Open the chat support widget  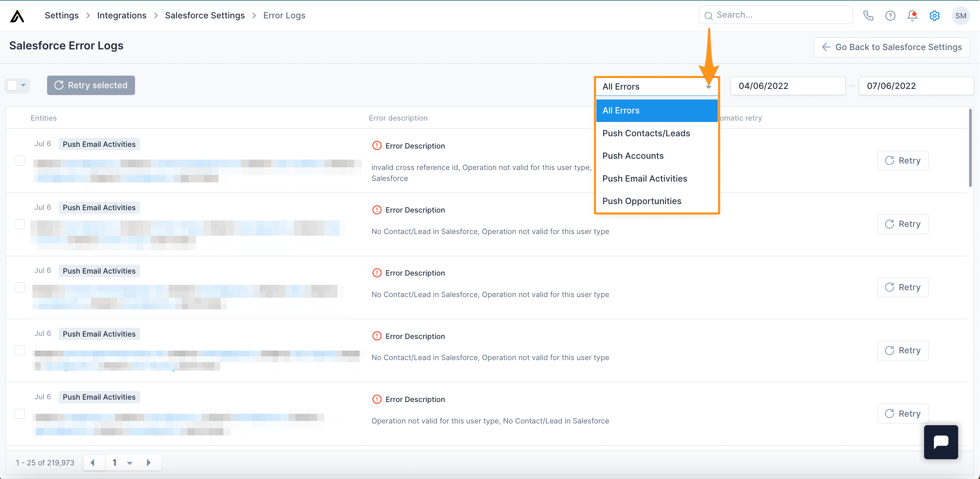(x=940, y=442)
